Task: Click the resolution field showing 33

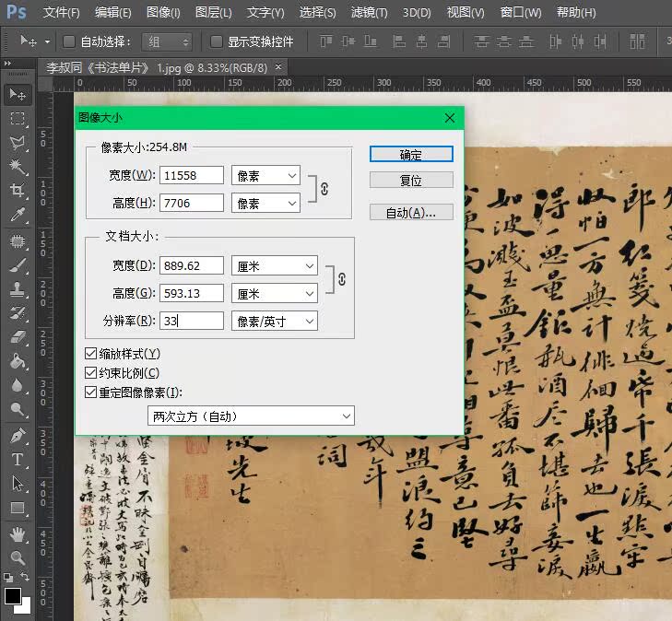Action: coord(192,321)
